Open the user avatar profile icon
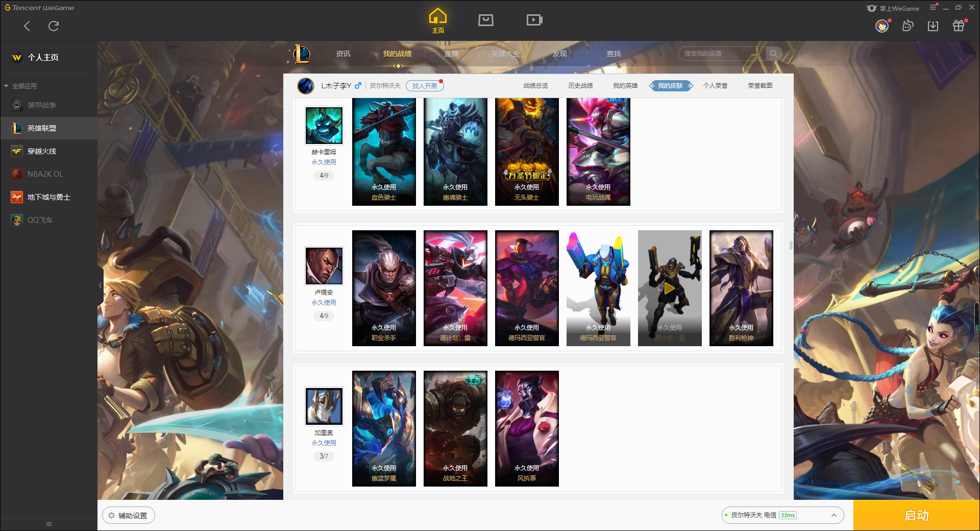Viewport: 980px width, 531px height. pos(882,26)
